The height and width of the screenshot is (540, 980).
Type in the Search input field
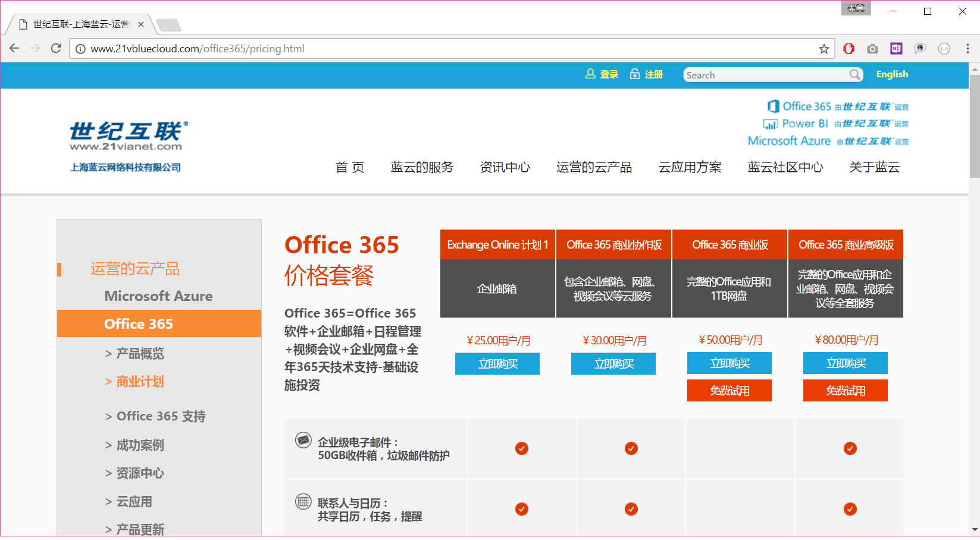point(765,75)
